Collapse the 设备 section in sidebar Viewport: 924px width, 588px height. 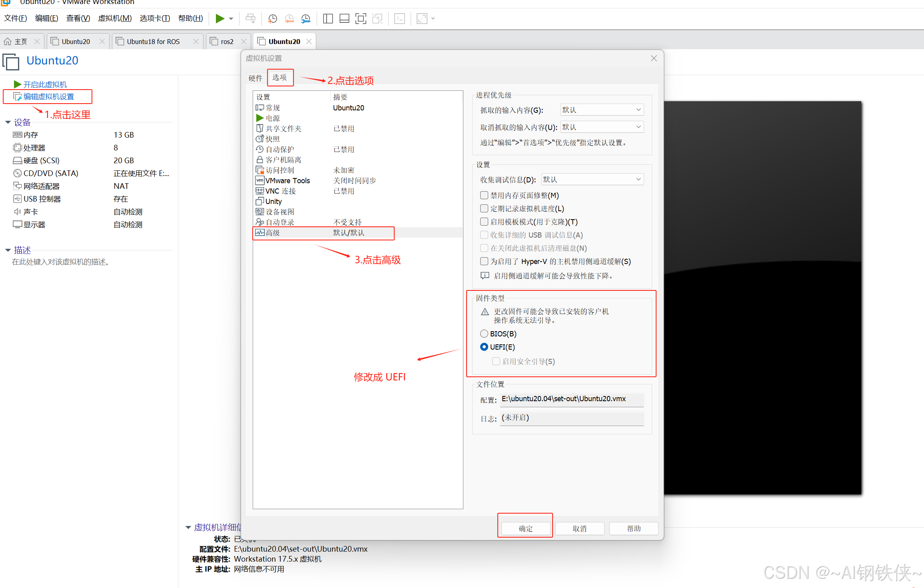[8, 122]
